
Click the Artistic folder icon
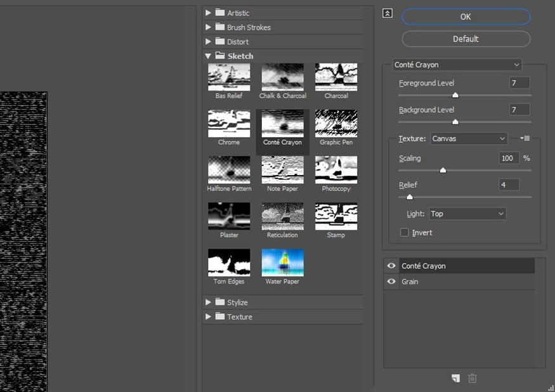(x=220, y=13)
